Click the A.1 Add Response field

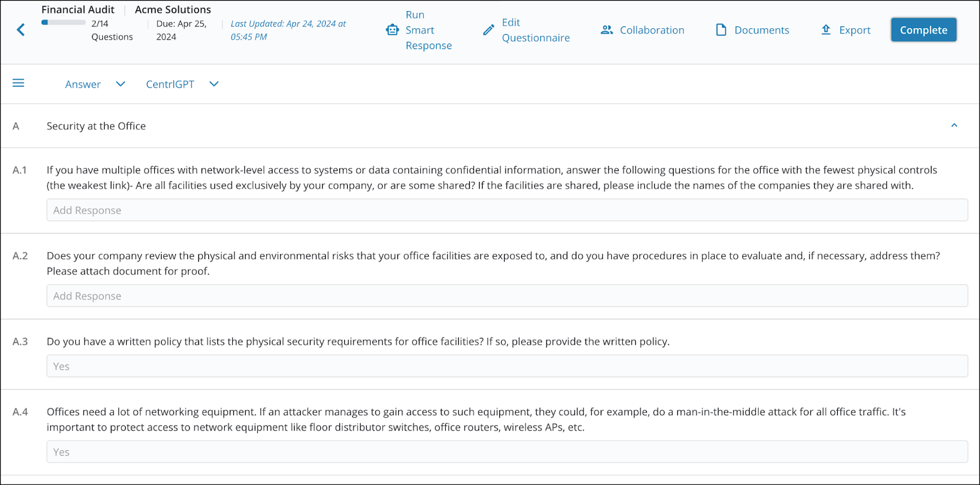point(507,210)
